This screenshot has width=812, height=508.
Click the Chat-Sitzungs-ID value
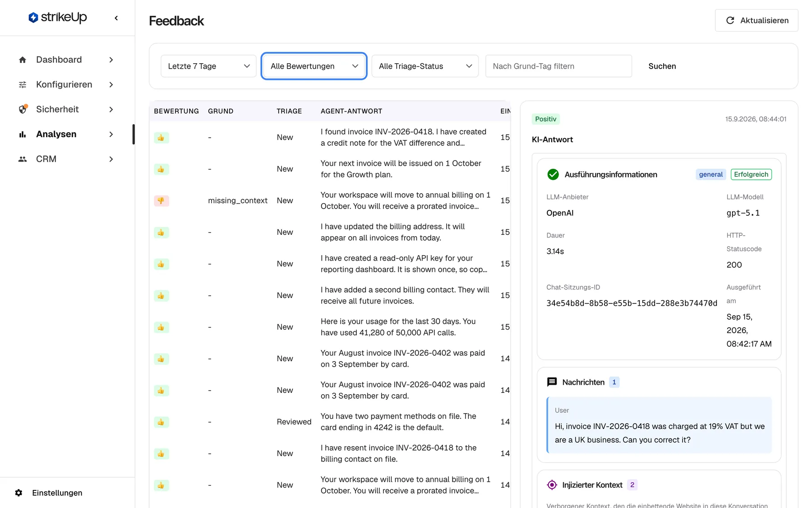(x=632, y=303)
